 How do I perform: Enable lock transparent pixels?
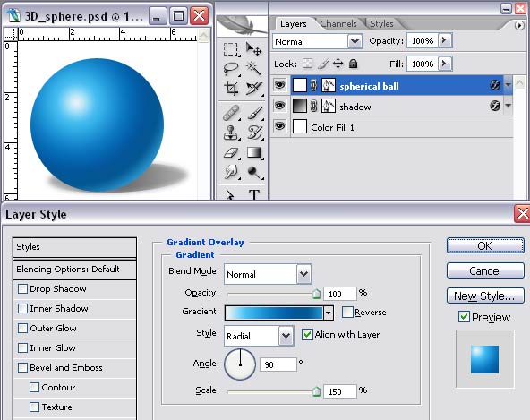(x=307, y=64)
